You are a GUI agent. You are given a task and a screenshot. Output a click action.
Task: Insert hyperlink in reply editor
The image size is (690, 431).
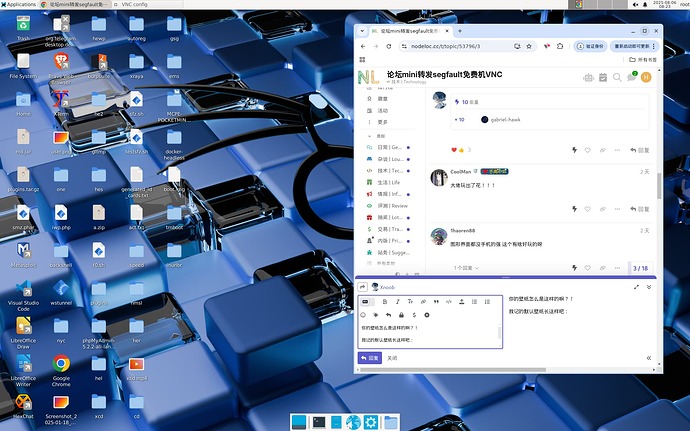pos(423,302)
